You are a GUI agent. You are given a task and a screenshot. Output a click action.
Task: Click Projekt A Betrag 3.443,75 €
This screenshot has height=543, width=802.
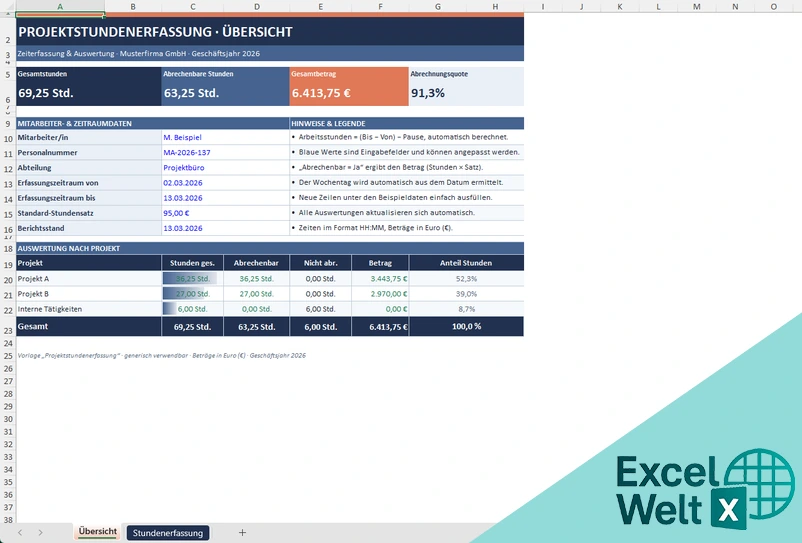coord(389,279)
